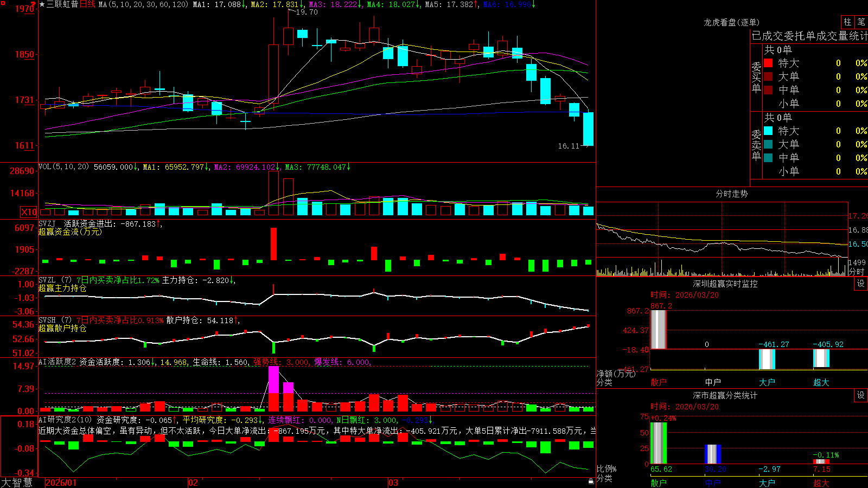This screenshot has height=488, width=868.
Task: Click the star icon before 三联虹普
Action: point(42,4)
